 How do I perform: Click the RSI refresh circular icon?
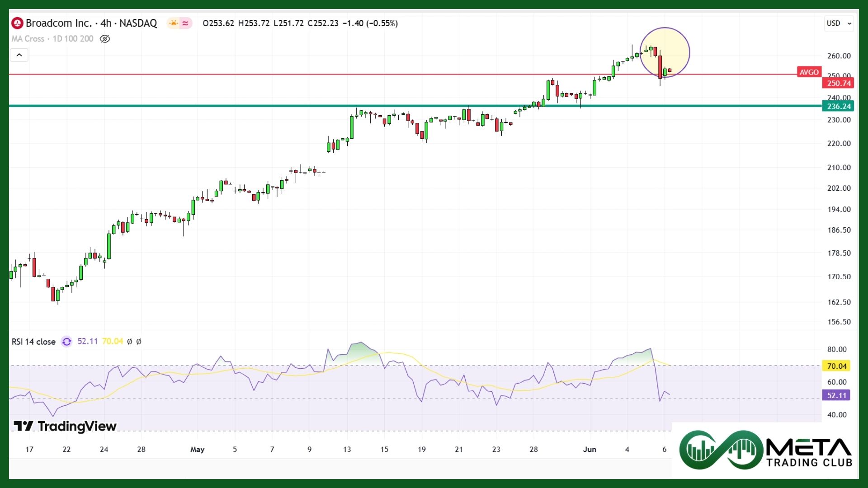[66, 342]
